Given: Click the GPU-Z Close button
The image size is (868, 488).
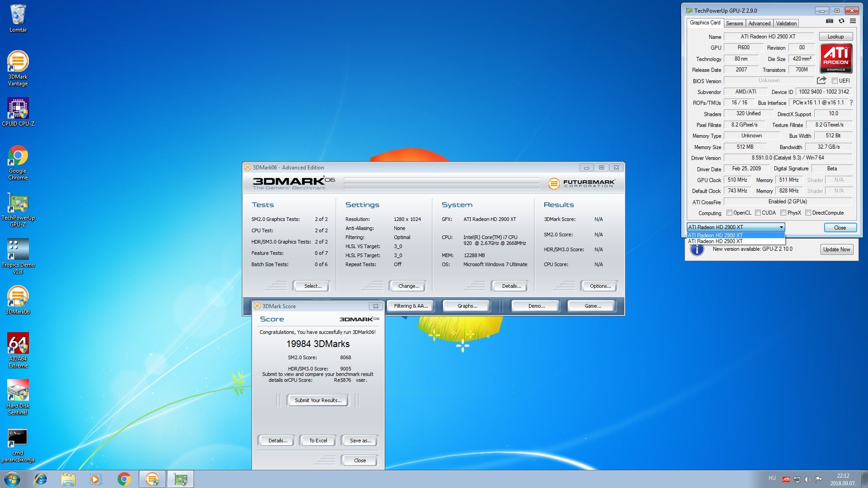Looking at the screenshot, I should pyautogui.click(x=840, y=227).
